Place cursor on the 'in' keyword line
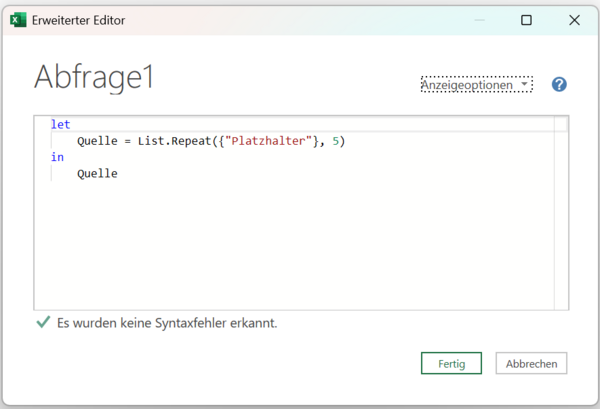Image resolution: width=600 pixels, height=409 pixels. (56, 157)
